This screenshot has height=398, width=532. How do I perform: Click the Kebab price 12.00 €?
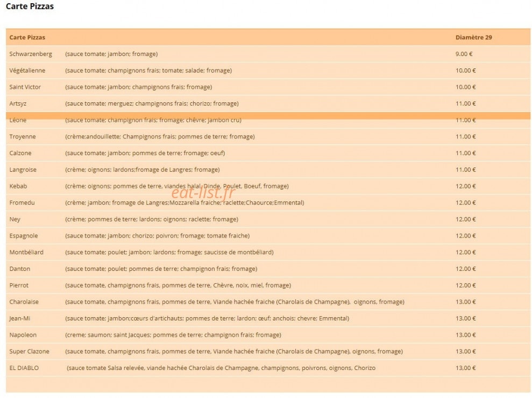pyautogui.click(x=465, y=186)
